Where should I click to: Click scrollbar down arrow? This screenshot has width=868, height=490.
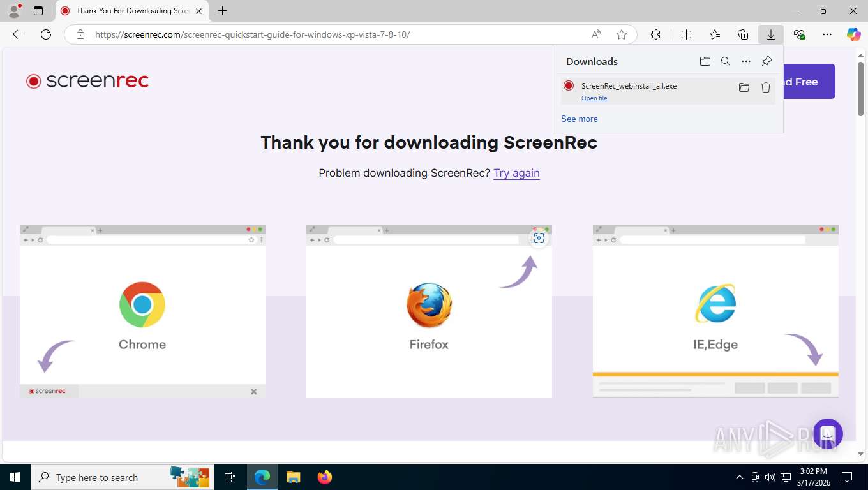860,454
